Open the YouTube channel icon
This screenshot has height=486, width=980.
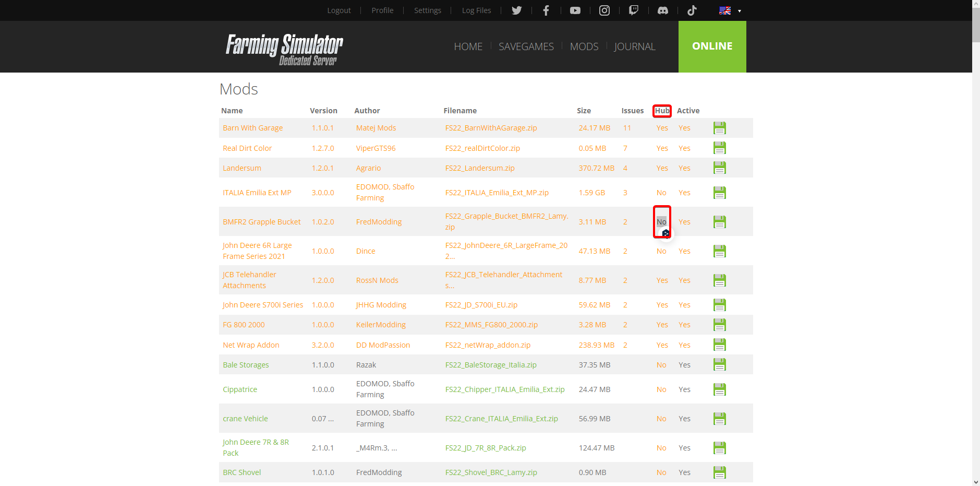tap(575, 10)
